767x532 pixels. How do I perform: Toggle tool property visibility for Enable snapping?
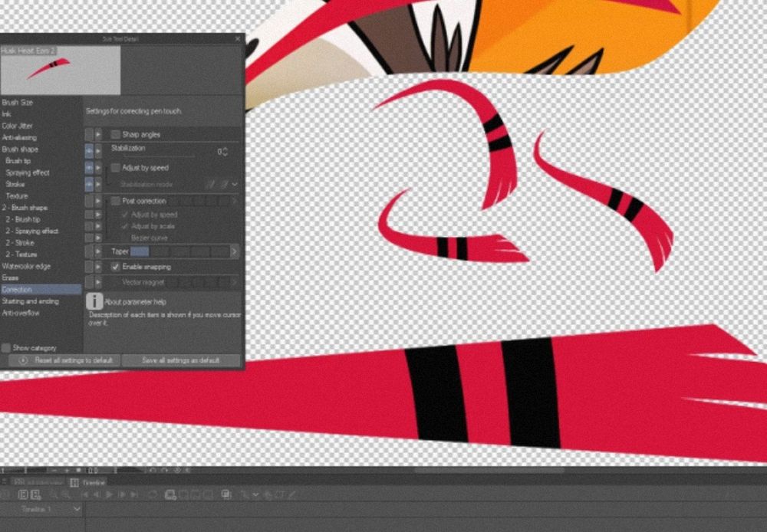[x=89, y=267]
